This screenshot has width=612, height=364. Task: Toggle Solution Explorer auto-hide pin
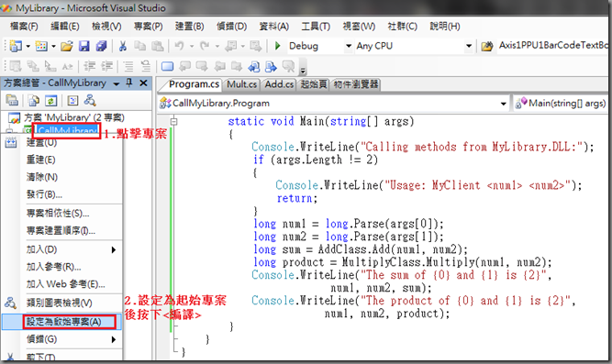(129, 83)
